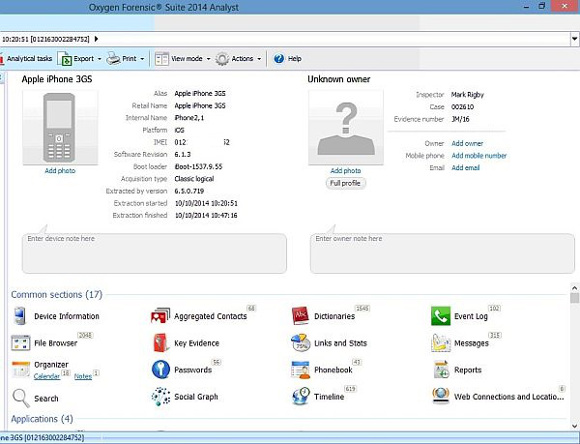Viewport: 580px width, 444px height.
Task: Open the Event Log phone icon
Action: pyautogui.click(x=441, y=316)
